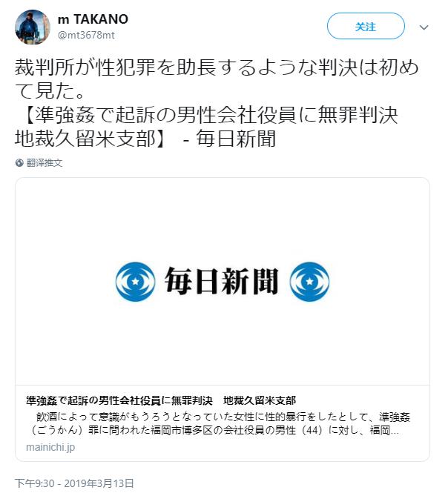This screenshot has width=448, height=493.
Task: Open @mt3678mt handle link
Action: tap(86, 35)
